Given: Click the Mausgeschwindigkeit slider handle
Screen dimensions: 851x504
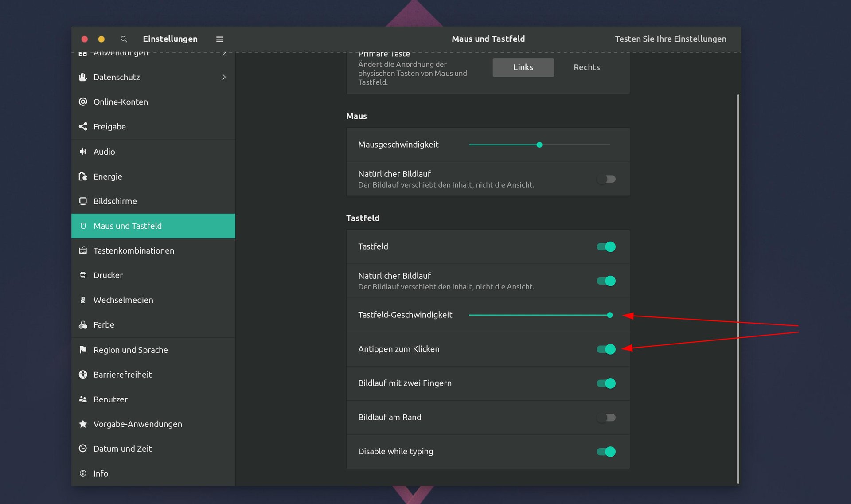Looking at the screenshot, I should [539, 145].
